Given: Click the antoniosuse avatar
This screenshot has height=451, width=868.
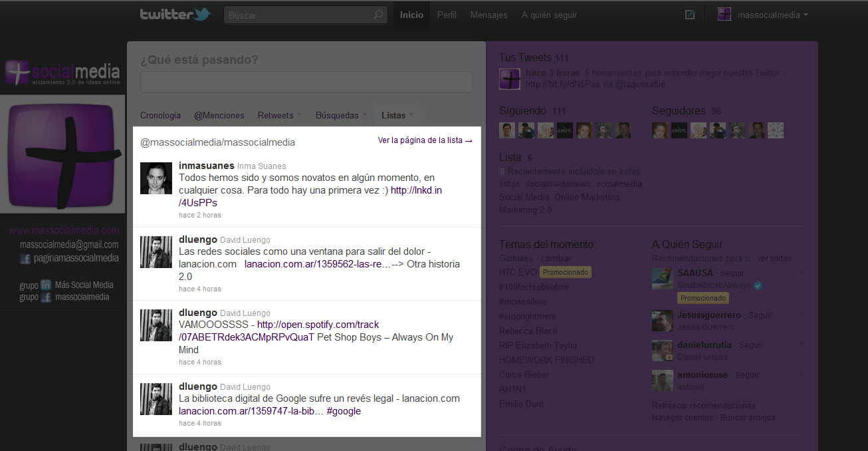Looking at the screenshot, I should [x=663, y=380].
